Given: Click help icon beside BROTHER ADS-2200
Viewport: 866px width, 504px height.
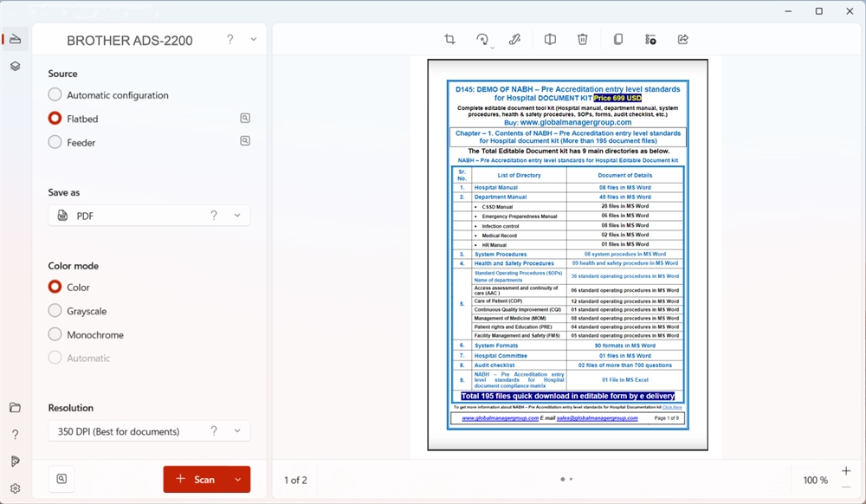Looking at the screenshot, I should tap(229, 39).
